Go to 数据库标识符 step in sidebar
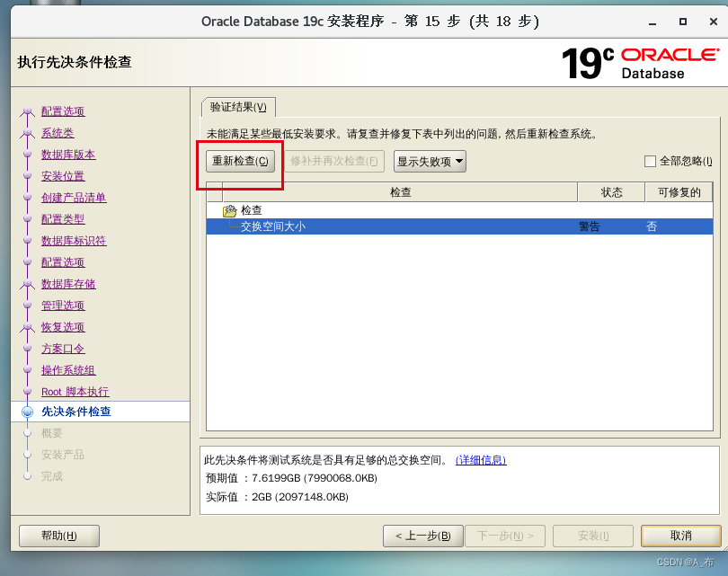 point(74,241)
